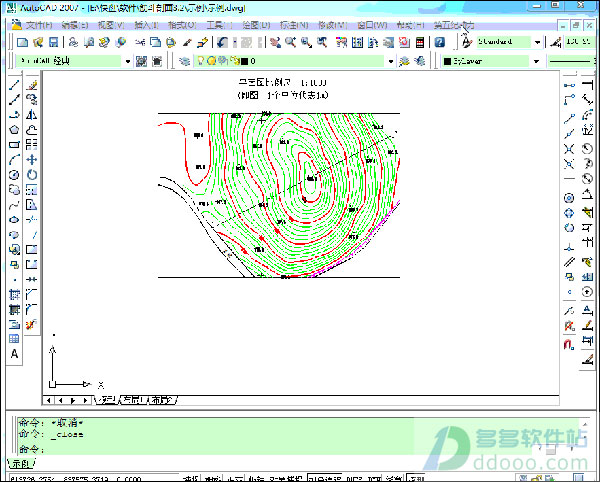
Task: Expand the AutoCAD 经典 workspace dropdown
Action: coord(128,61)
